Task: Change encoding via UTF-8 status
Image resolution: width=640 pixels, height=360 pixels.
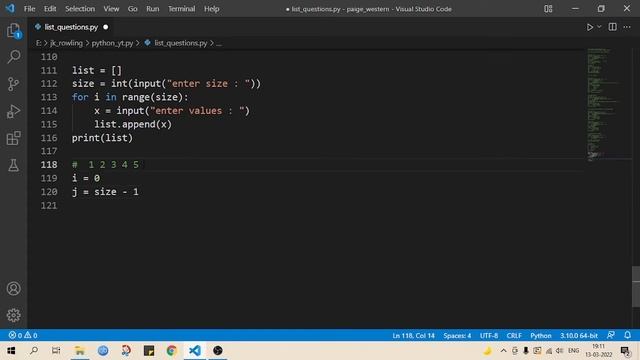Action: (x=489, y=336)
